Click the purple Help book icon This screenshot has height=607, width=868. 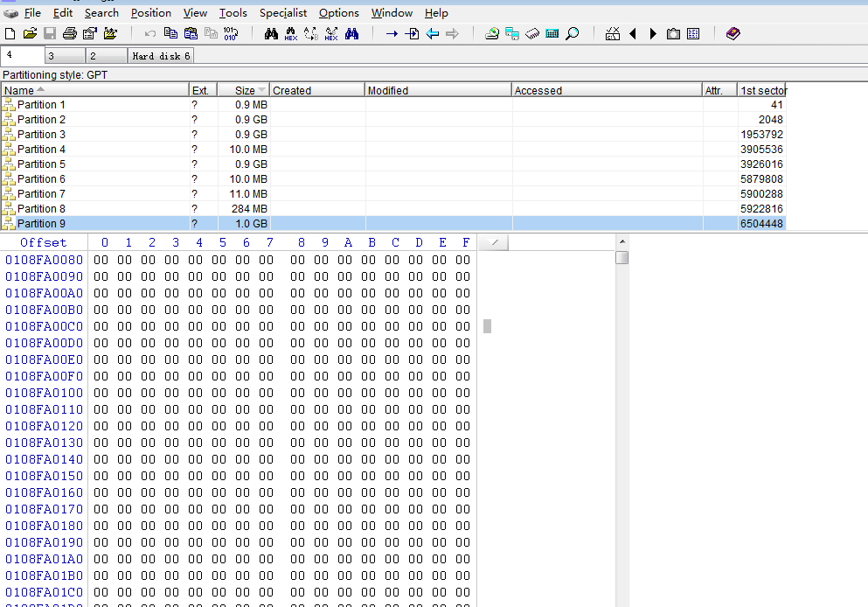click(733, 34)
